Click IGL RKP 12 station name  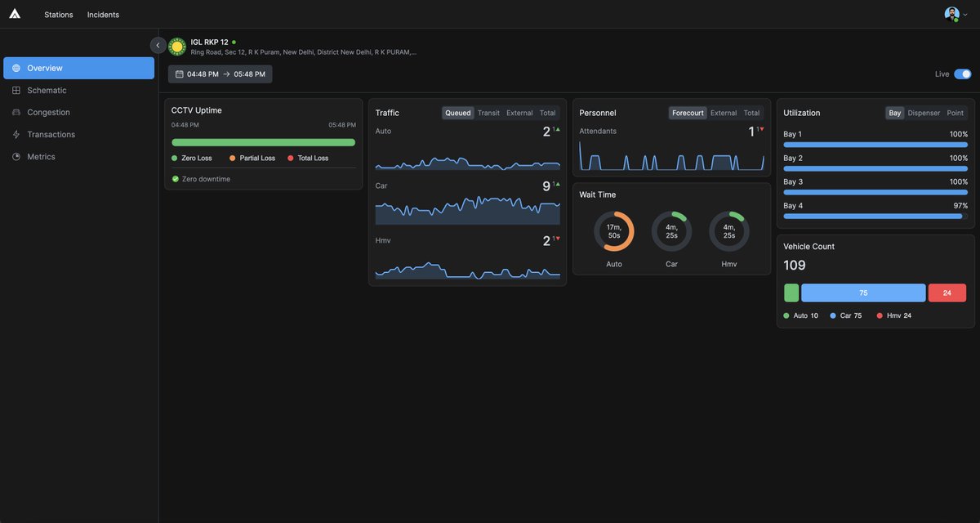click(210, 42)
